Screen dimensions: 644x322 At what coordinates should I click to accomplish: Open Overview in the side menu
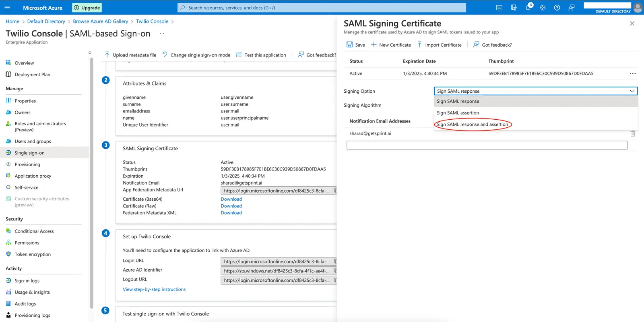[x=24, y=63]
